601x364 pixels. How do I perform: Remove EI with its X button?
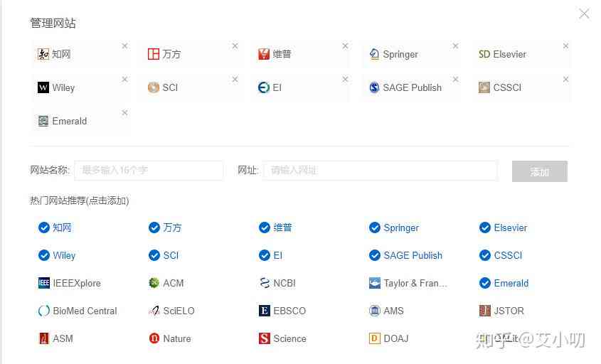pyautogui.click(x=346, y=80)
